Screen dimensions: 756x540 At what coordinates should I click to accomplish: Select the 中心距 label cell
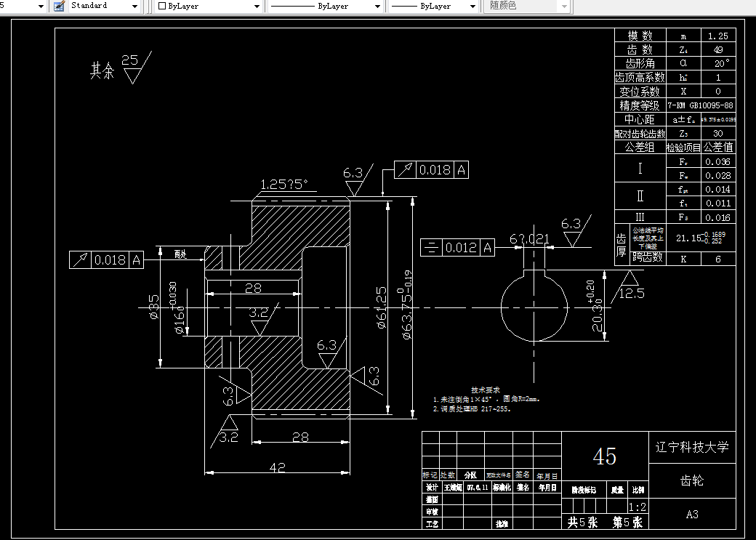coord(640,119)
